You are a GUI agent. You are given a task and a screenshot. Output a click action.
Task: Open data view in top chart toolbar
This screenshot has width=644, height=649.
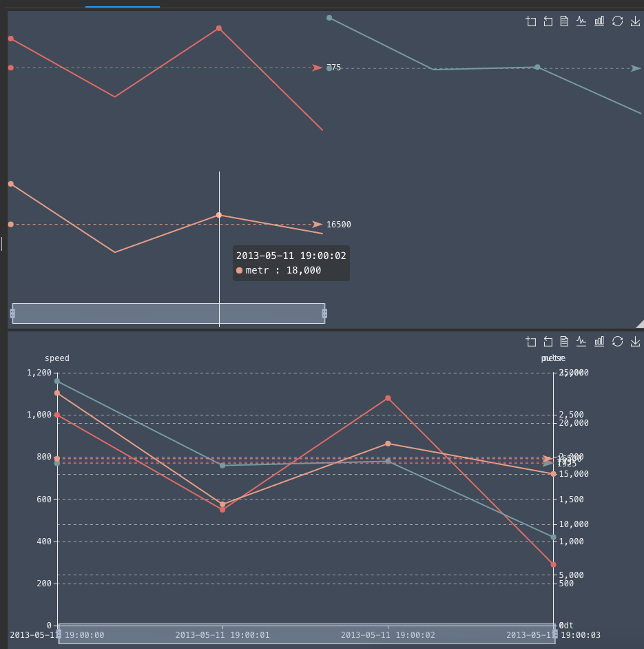564,21
